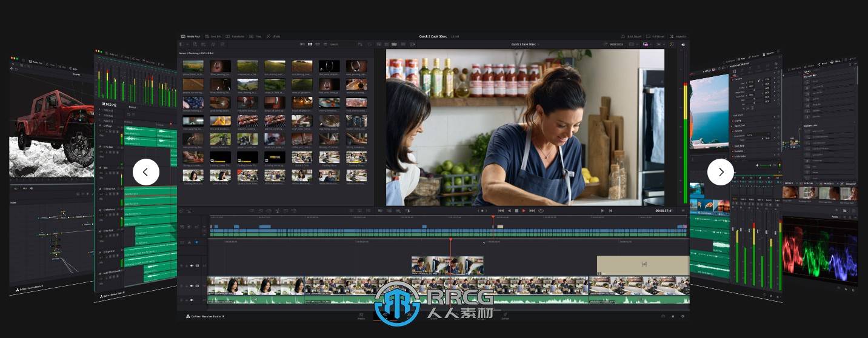
Task: Switch media pool to thumbnail grid view
Action: pyautogui.click(x=310, y=44)
